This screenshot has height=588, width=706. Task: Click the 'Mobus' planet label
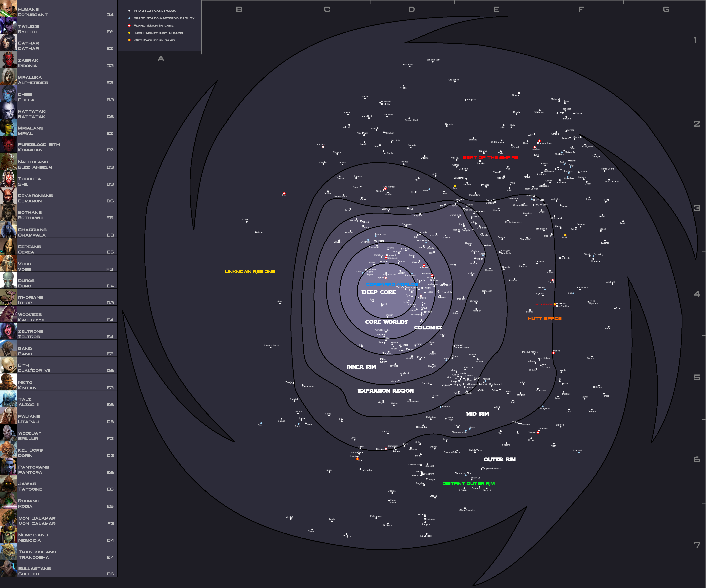click(260, 232)
